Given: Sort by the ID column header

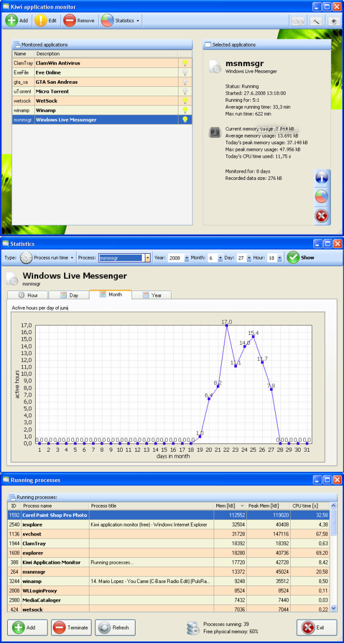Looking at the screenshot, I should point(14,505).
